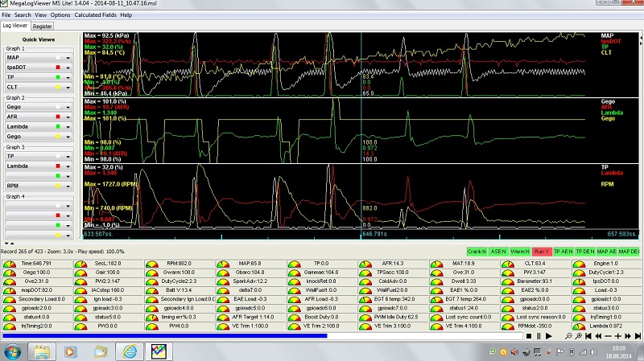Image resolution: width=644 pixels, height=361 pixels.
Task: Open the MAP field dropdown in Graph 1
Action: pos(68,58)
